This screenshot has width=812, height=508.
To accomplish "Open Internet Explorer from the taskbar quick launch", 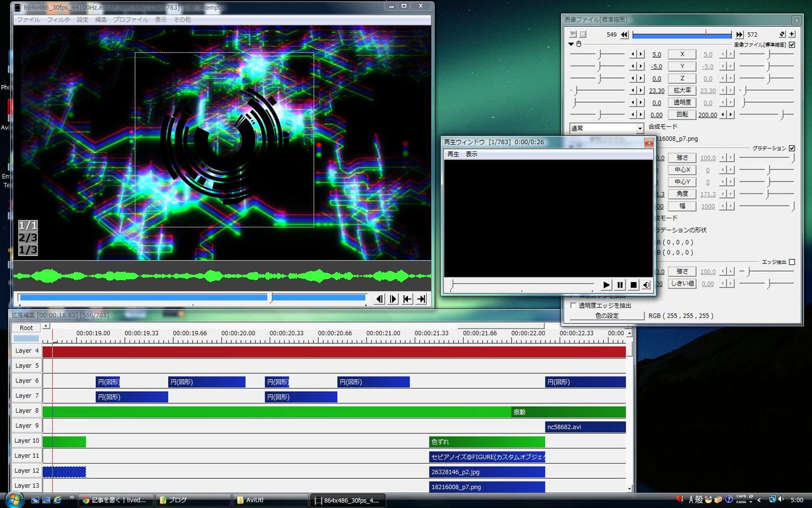I will 57,500.
